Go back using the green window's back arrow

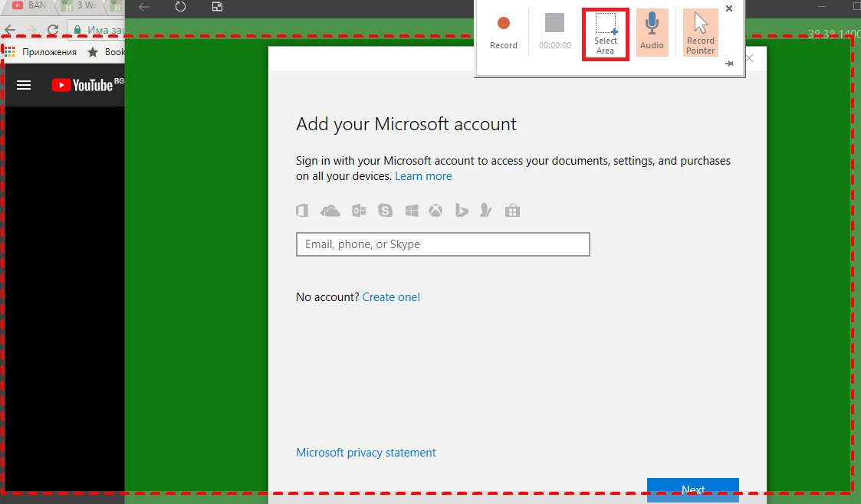[x=144, y=7]
